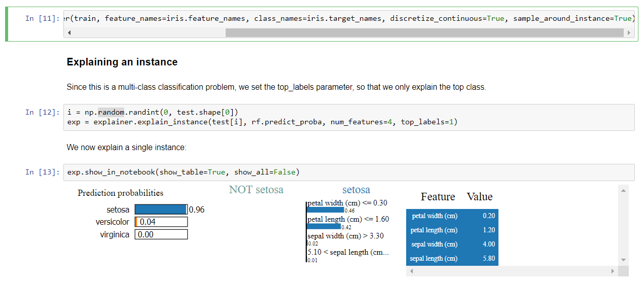The height and width of the screenshot is (281, 644).
Task: Click the 0.96 probability value
Action: point(197,209)
